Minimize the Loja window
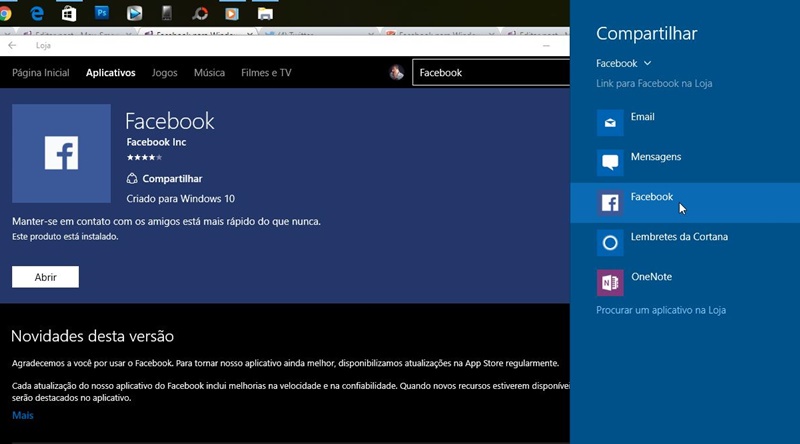The width and height of the screenshot is (800, 444). pyautogui.click(x=546, y=45)
